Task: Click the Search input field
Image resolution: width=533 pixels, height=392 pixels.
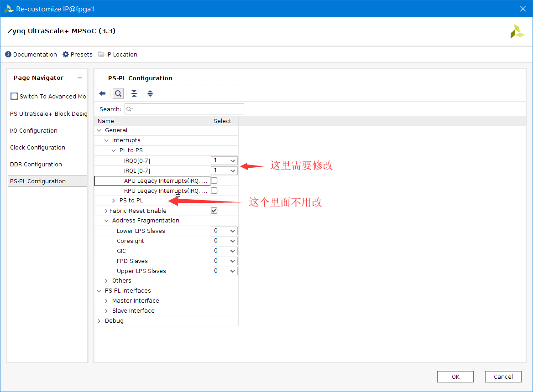Action: tap(184, 109)
